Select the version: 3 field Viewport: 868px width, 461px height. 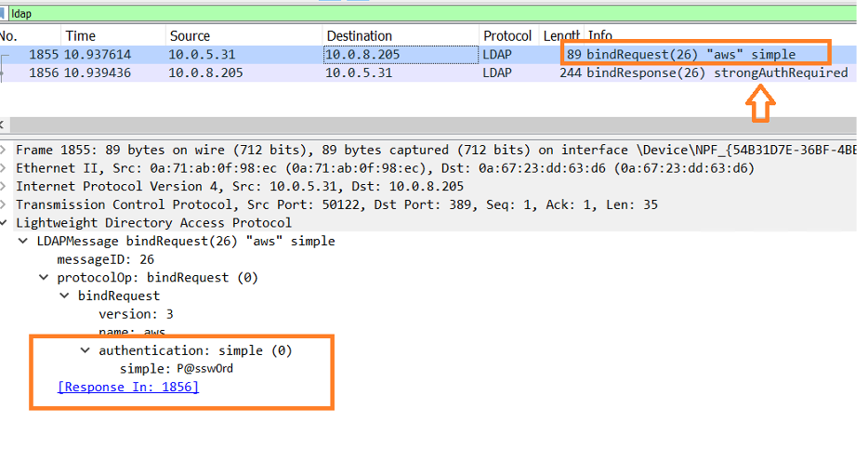136,314
